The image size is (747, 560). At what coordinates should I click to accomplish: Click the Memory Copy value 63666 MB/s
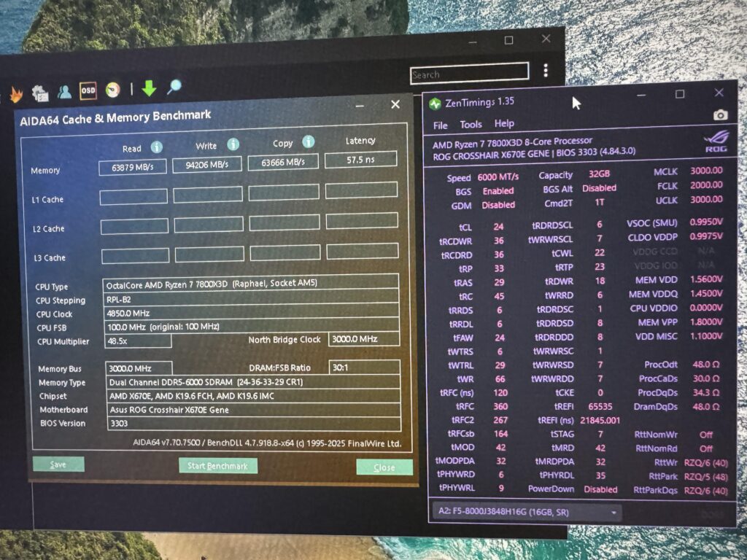pyautogui.click(x=283, y=163)
